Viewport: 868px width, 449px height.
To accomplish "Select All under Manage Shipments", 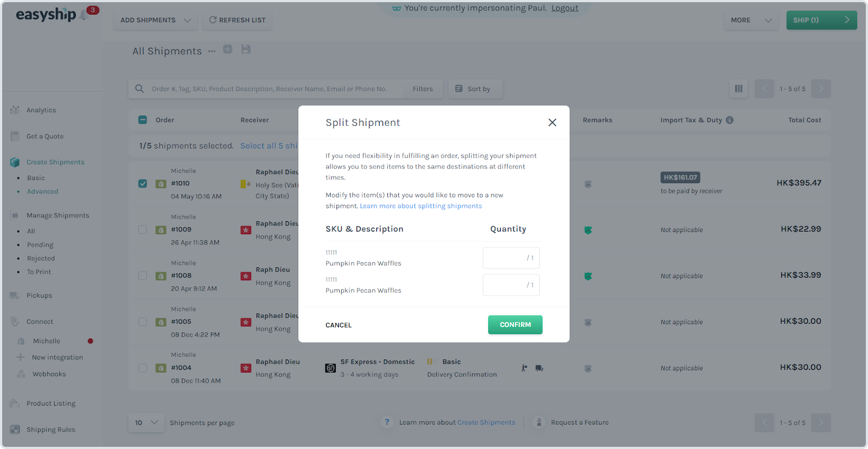I will click(31, 231).
